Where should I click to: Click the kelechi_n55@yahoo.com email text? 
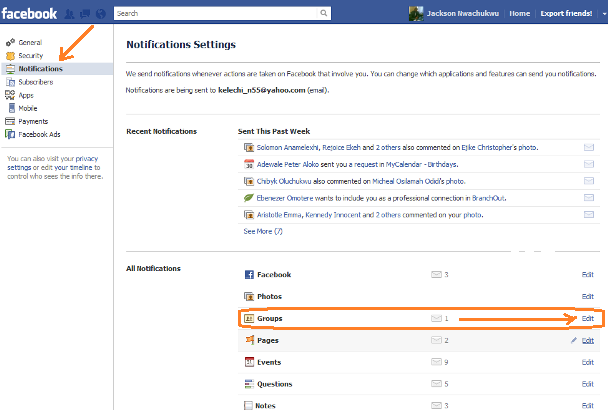pos(261,90)
